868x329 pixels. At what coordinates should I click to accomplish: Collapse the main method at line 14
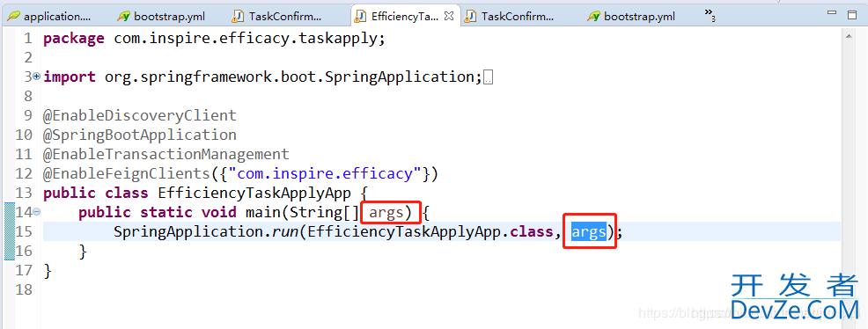coord(37,211)
